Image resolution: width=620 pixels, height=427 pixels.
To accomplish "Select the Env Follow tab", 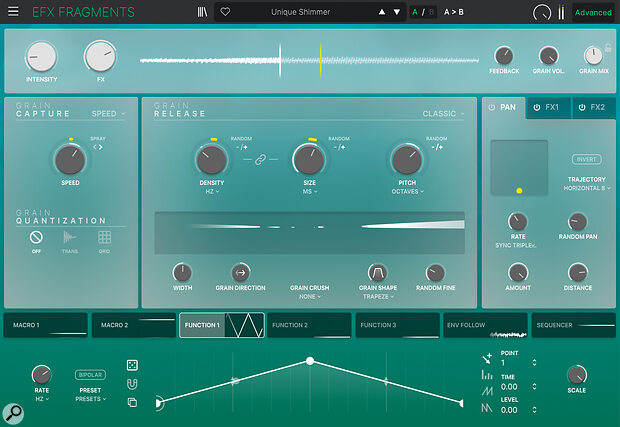I will [485, 325].
